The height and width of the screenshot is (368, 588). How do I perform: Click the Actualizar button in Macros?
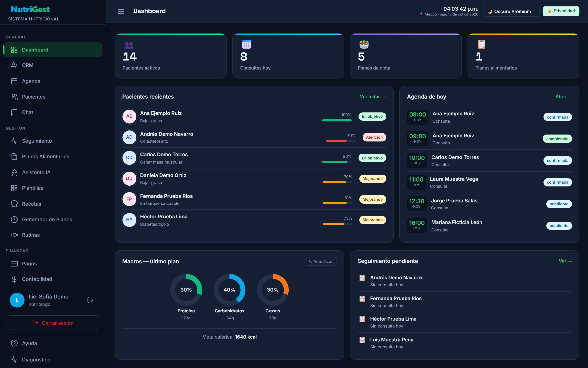tap(321, 261)
